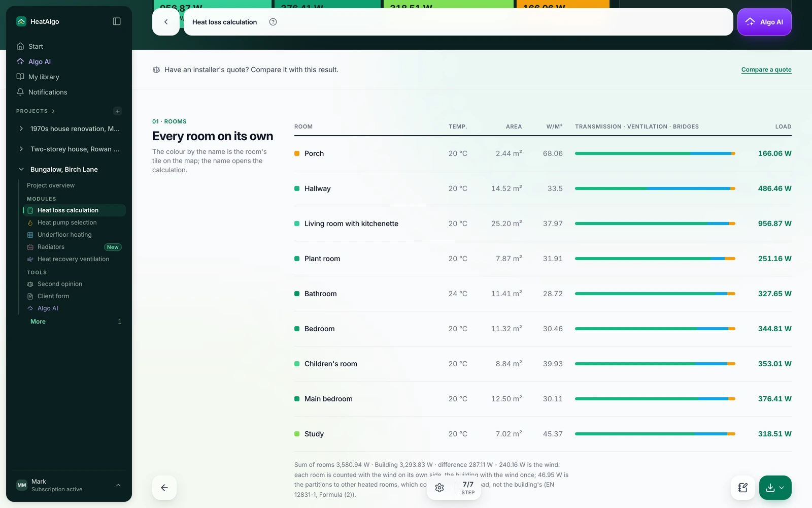Collapse the sidebar panel icon
This screenshot has width=812, height=508.
tap(117, 21)
